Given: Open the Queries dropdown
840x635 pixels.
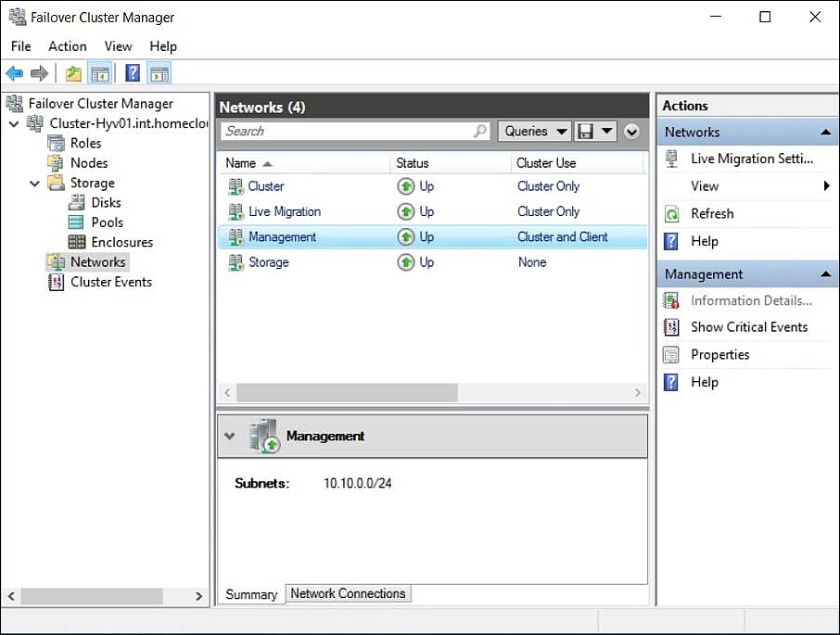Looking at the screenshot, I should (x=535, y=132).
